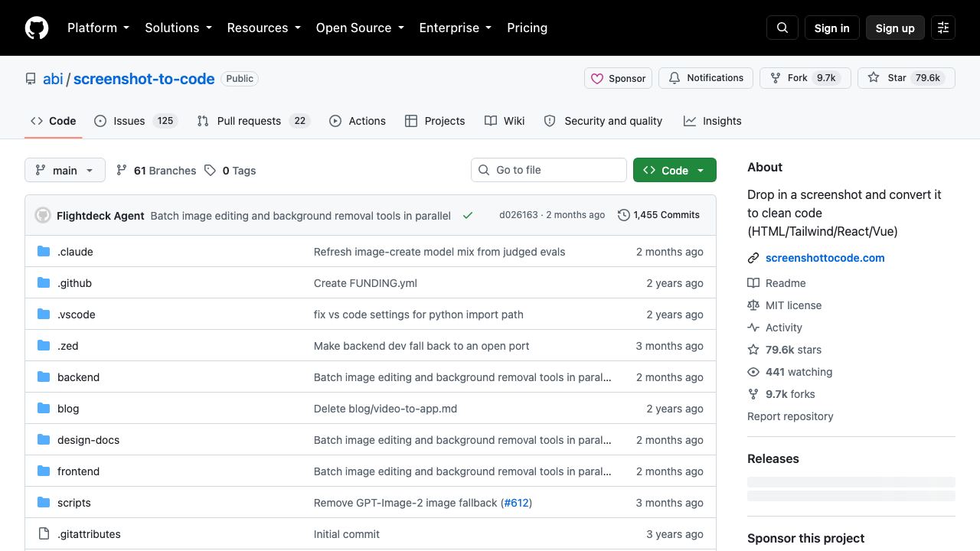Expand the Open Source menu
Screen dimensions: 980x551
click(359, 28)
